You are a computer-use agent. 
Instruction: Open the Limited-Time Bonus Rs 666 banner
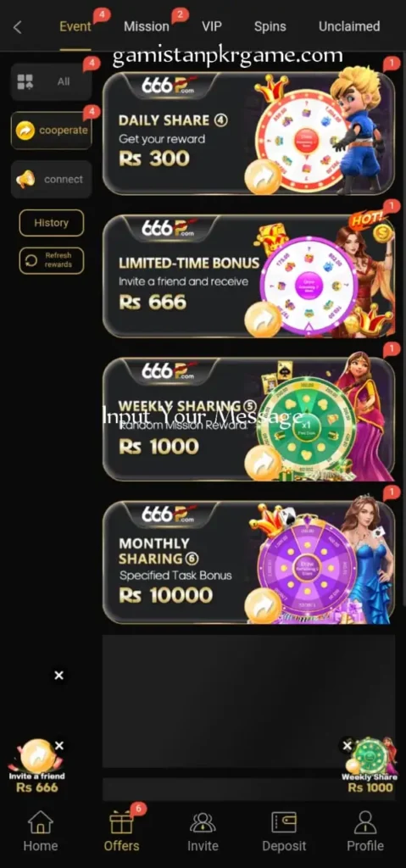(248, 277)
